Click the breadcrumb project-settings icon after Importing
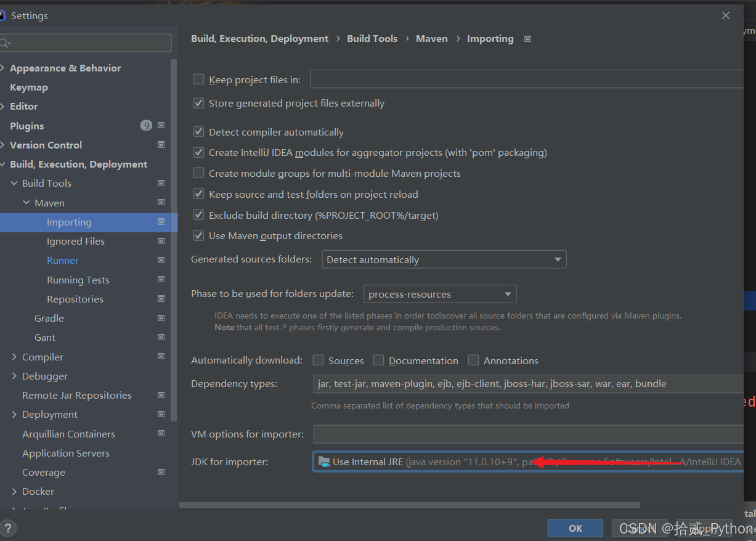This screenshot has width=756, height=541. [527, 38]
